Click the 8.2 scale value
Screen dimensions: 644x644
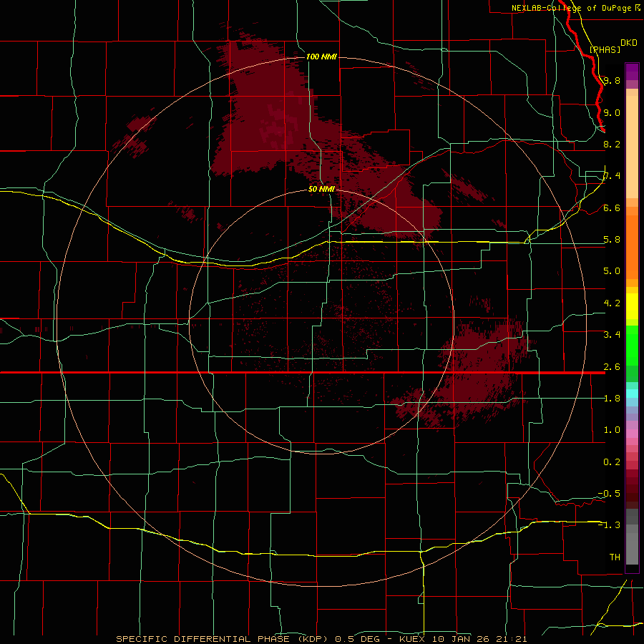[x=612, y=144]
